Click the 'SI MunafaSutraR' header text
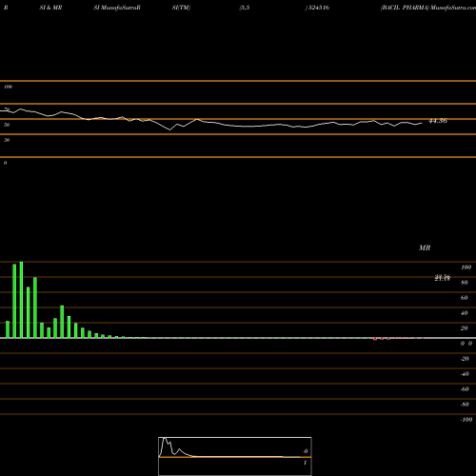476x476 pixels. pyautogui.click(x=117, y=8)
